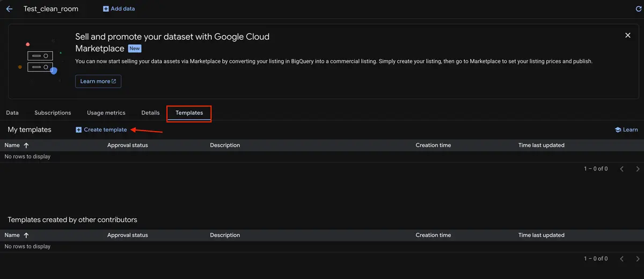Image resolution: width=644 pixels, height=279 pixels.
Task: Sort My templates by Name column
Action: click(x=17, y=145)
